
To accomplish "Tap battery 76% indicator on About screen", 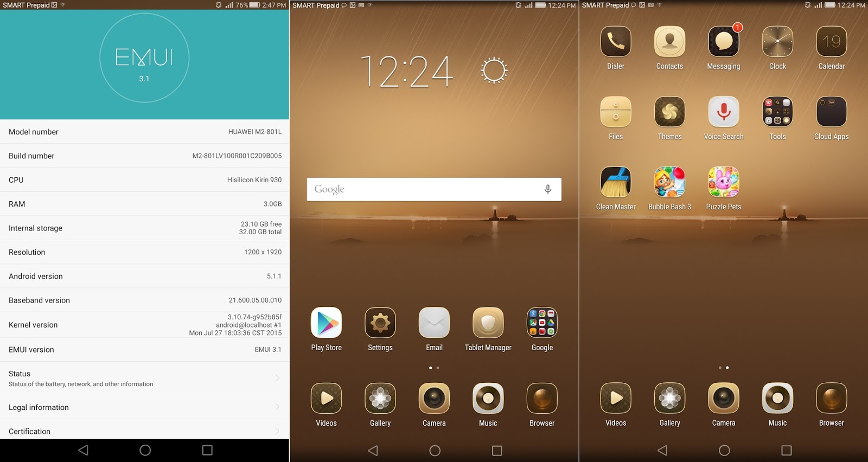I will click(x=247, y=5).
